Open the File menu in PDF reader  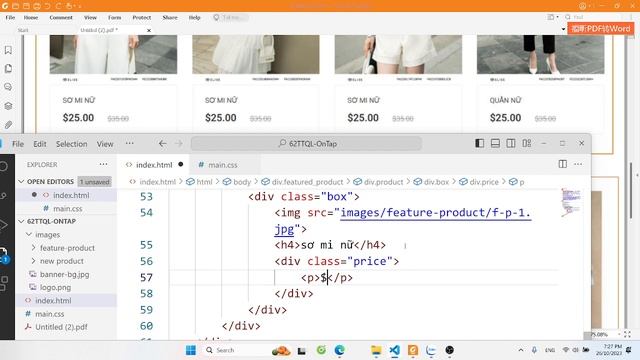tap(10, 18)
